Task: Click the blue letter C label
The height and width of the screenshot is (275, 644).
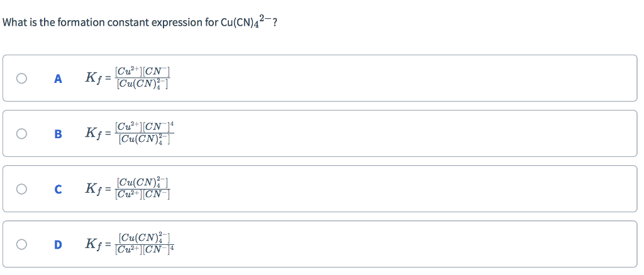Action: click(58, 190)
